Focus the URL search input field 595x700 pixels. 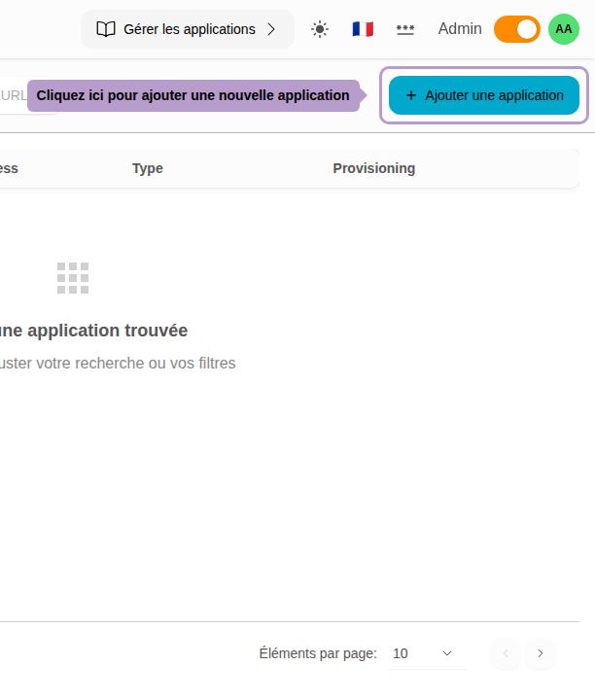pos(14,95)
